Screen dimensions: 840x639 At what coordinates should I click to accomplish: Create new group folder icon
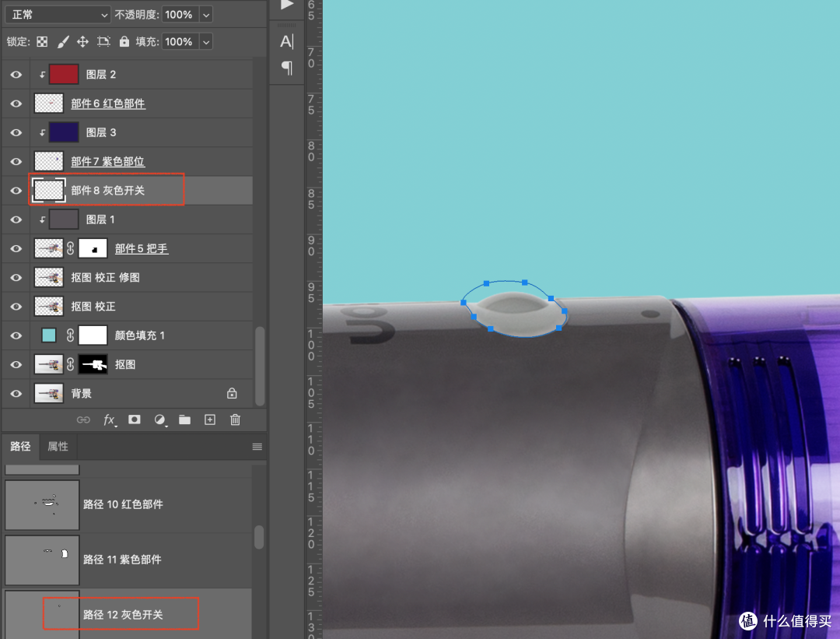[x=185, y=420]
